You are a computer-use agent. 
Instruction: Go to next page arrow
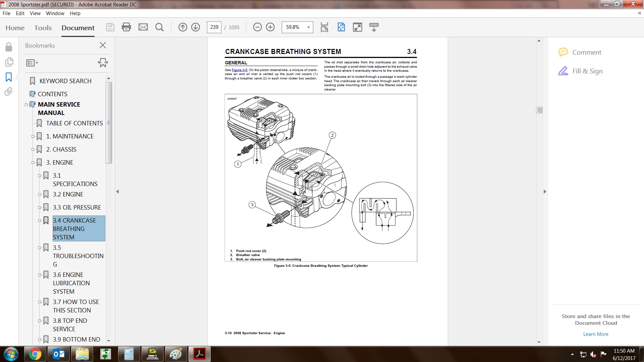[196, 27]
